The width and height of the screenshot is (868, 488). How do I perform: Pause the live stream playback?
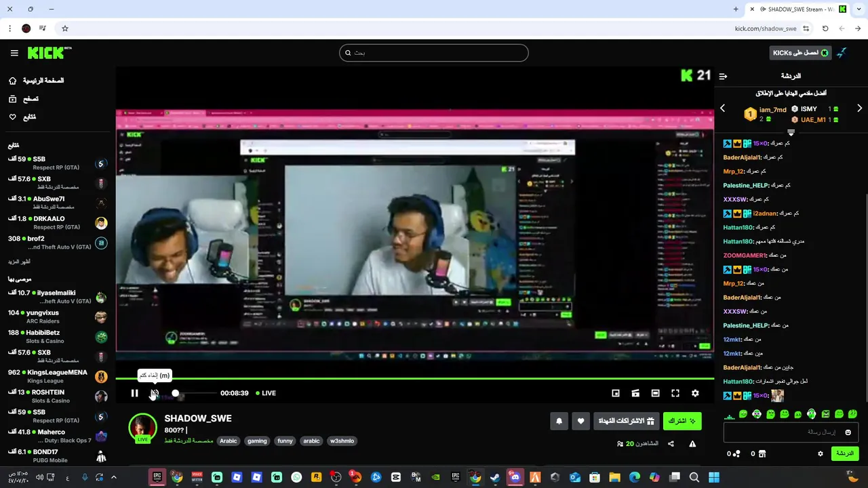pos(134,393)
